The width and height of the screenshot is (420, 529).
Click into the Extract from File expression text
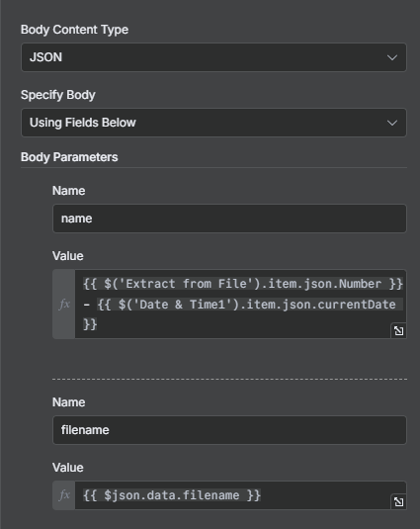[243, 284]
